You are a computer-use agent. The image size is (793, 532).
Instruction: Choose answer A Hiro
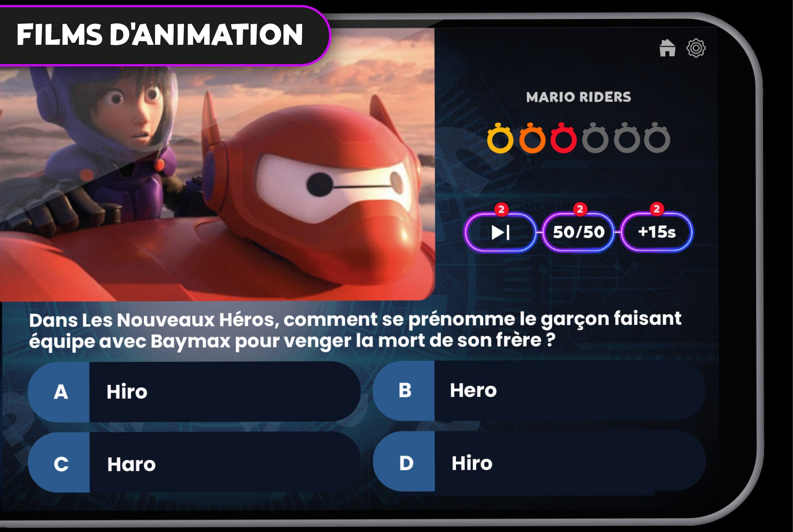point(194,392)
